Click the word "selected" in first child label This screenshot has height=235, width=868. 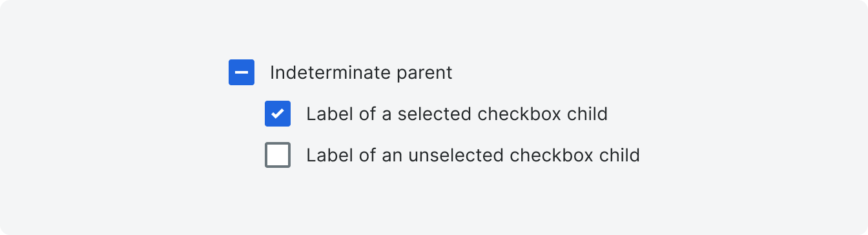coord(435,114)
